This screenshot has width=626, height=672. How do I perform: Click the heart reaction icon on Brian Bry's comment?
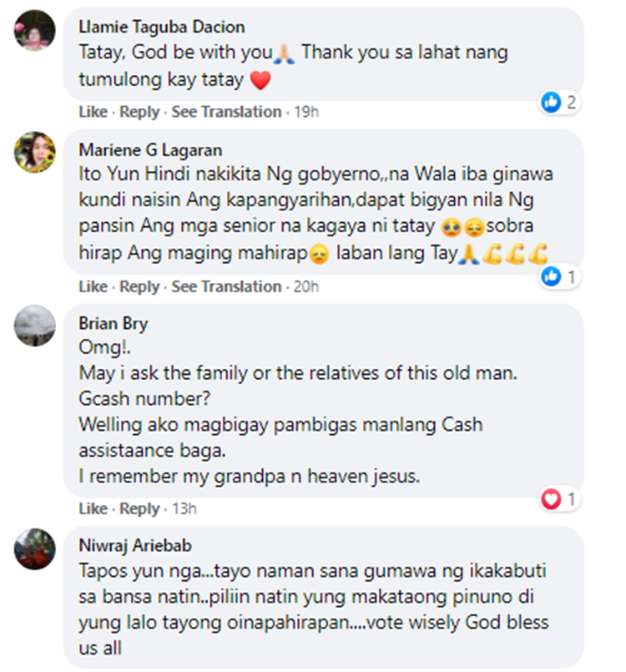coord(551,499)
